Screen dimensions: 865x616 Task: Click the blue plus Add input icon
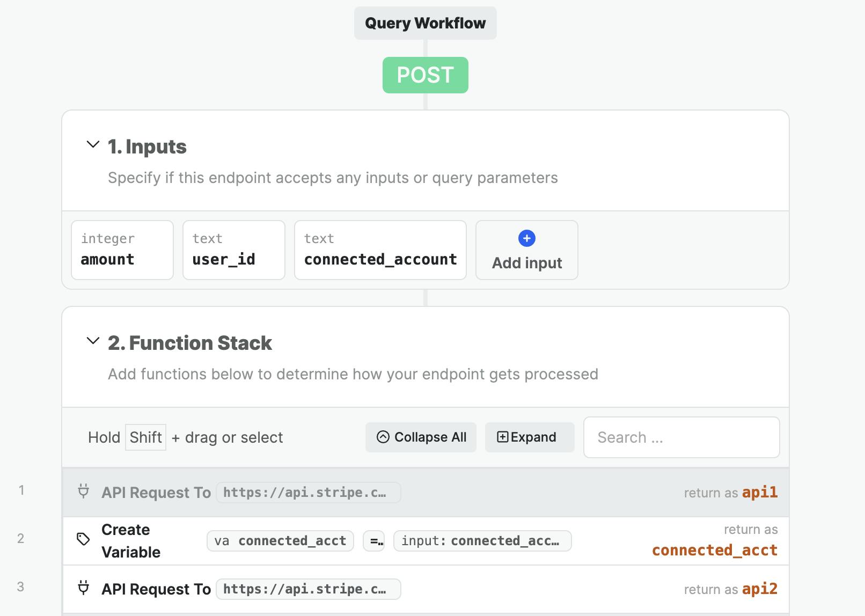pyautogui.click(x=526, y=238)
